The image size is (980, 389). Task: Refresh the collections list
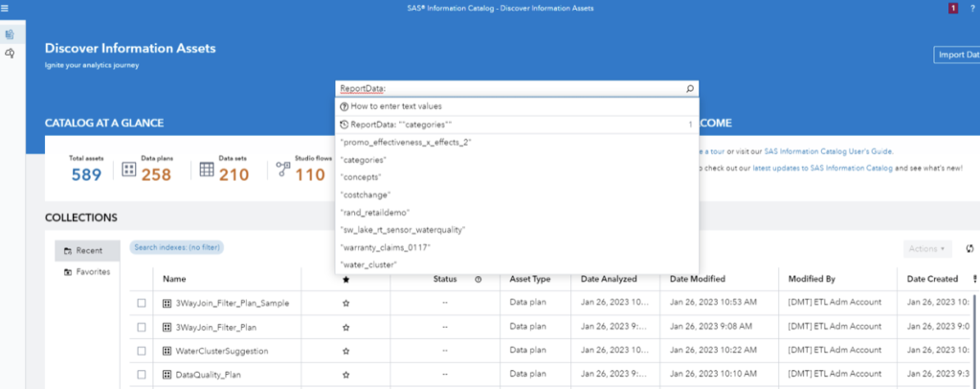click(x=970, y=248)
